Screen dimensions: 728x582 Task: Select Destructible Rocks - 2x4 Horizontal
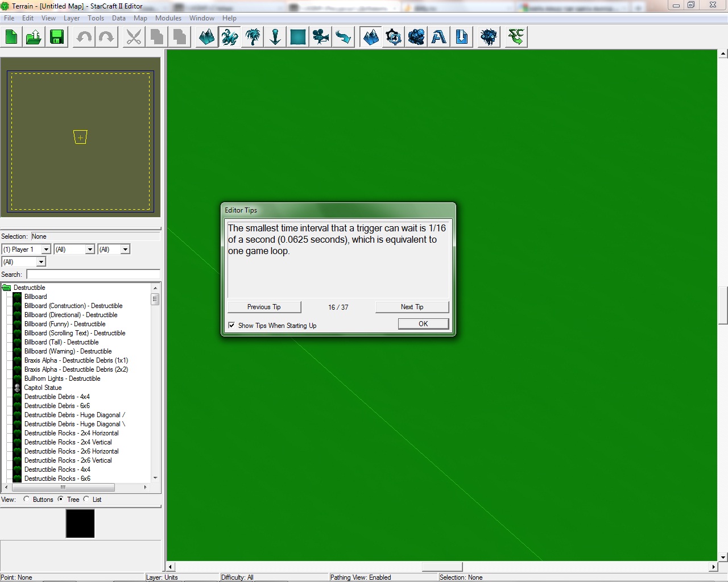[72, 433]
